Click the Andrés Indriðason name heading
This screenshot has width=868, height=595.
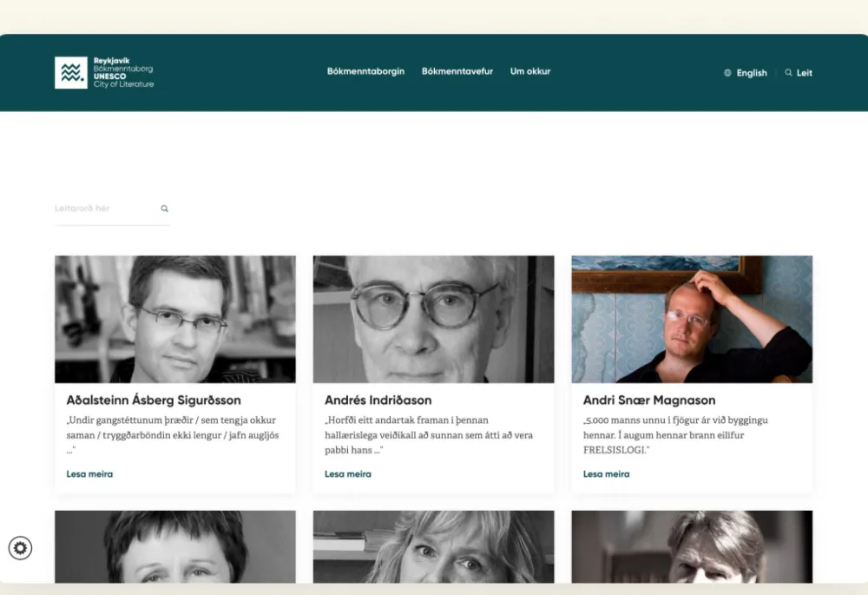(x=378, y=400)
